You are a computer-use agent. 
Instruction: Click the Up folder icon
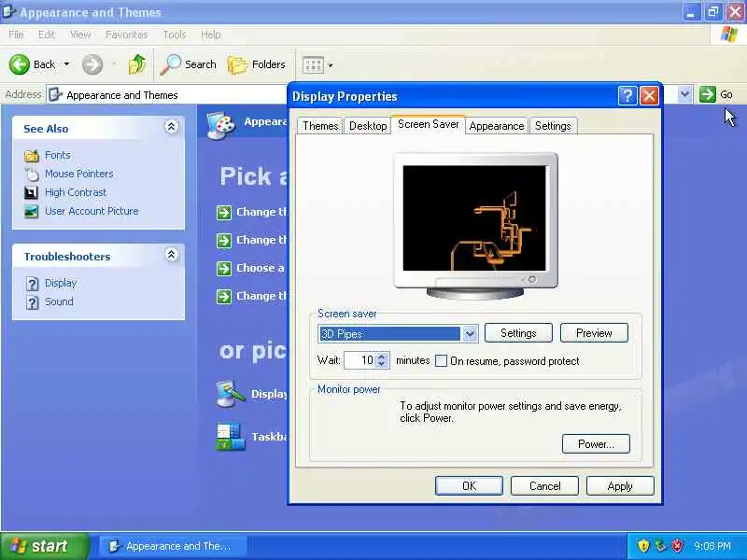pyautogui.click(x=137, y=64)
